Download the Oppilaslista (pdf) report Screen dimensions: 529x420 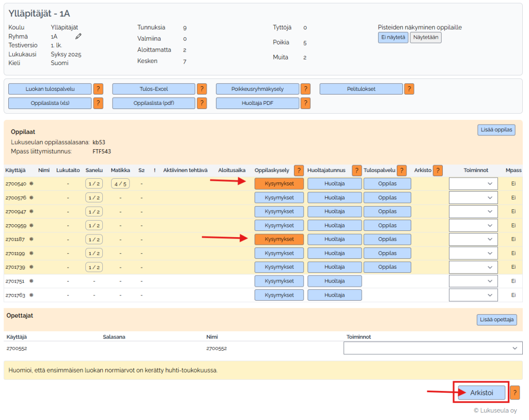[154, 103]
